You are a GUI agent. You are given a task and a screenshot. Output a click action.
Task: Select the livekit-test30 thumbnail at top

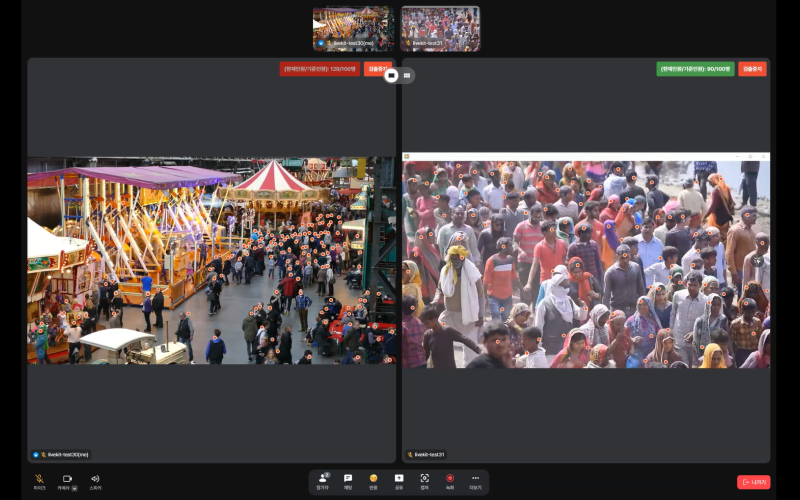point(354,28)
